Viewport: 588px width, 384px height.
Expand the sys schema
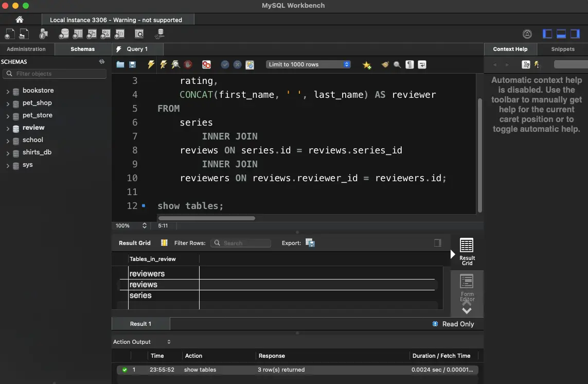coord(8,165)
